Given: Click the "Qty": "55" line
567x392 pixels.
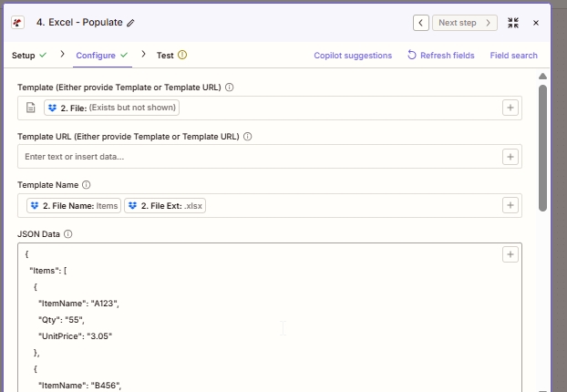Looking at the screenshot, I should [x=61, y=320].
